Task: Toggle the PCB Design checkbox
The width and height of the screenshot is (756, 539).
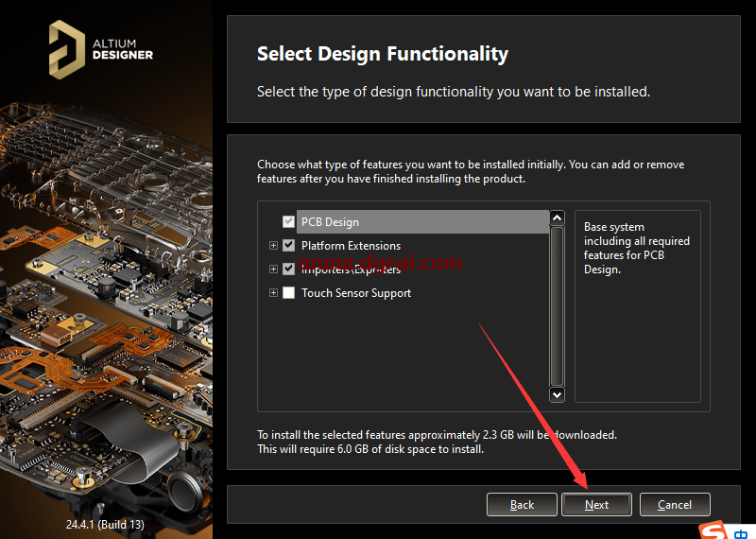Action: point(288,222)
